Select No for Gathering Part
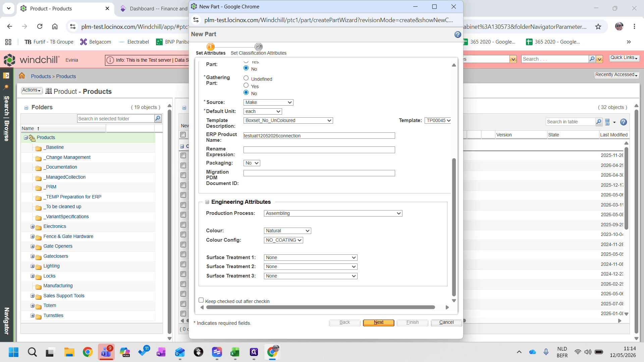Screen dimensions: 644x362 (x=246, y=93)
